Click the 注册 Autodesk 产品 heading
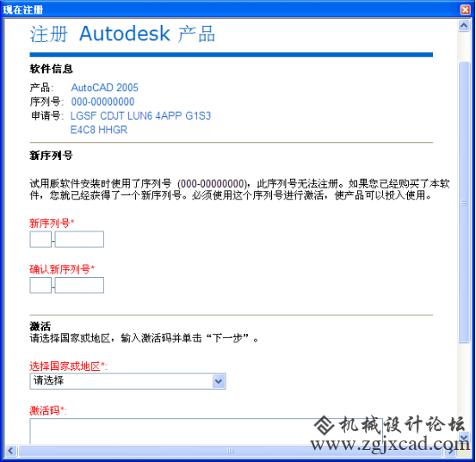Viewport: 476px width, 462px height. [122, 34]
